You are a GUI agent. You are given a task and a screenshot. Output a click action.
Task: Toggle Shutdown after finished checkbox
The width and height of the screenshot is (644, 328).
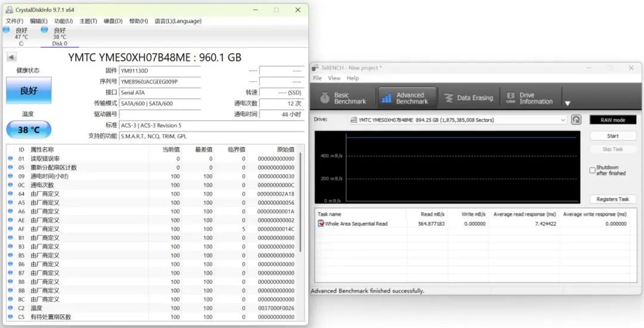click(x=592, y=170)
